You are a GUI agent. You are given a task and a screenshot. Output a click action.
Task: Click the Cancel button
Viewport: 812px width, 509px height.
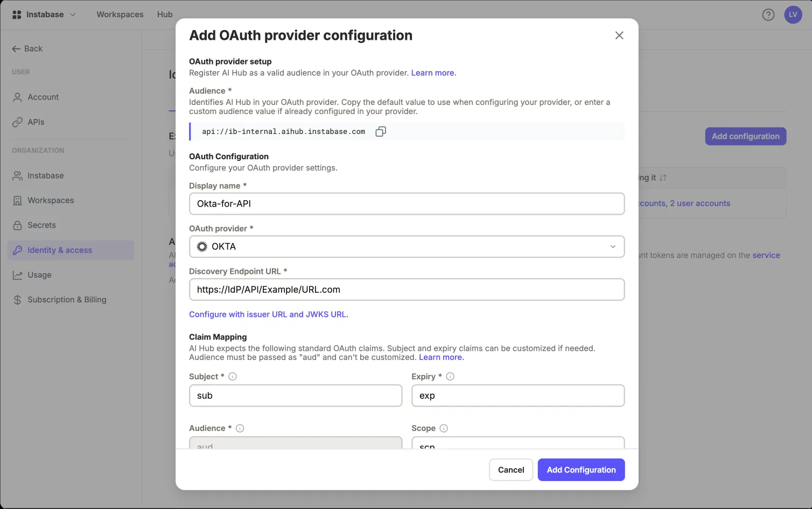(511, 470)
